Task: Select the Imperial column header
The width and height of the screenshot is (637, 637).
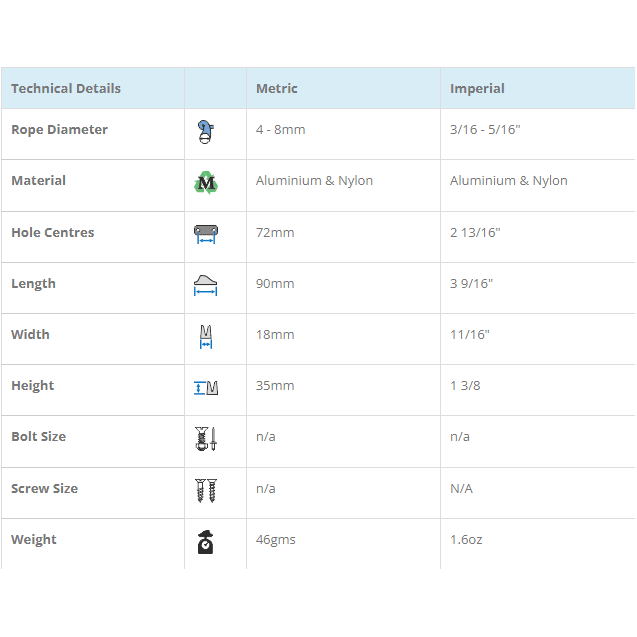Action: [x=477, y=89]
